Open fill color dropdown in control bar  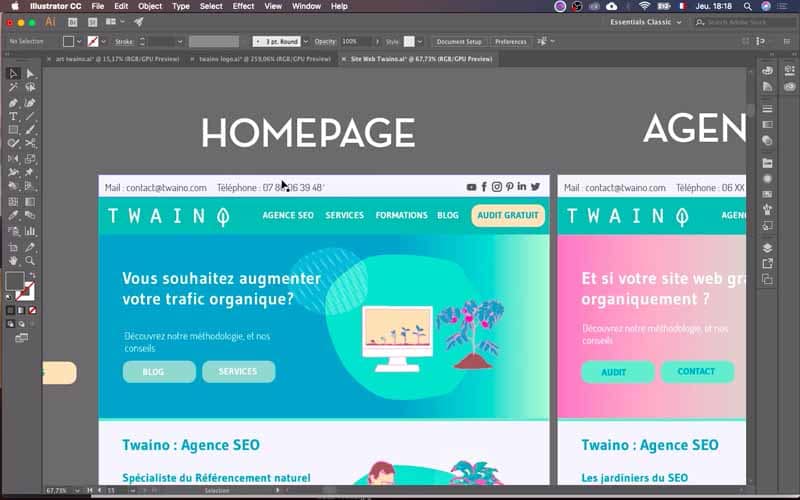coord(79,41)
